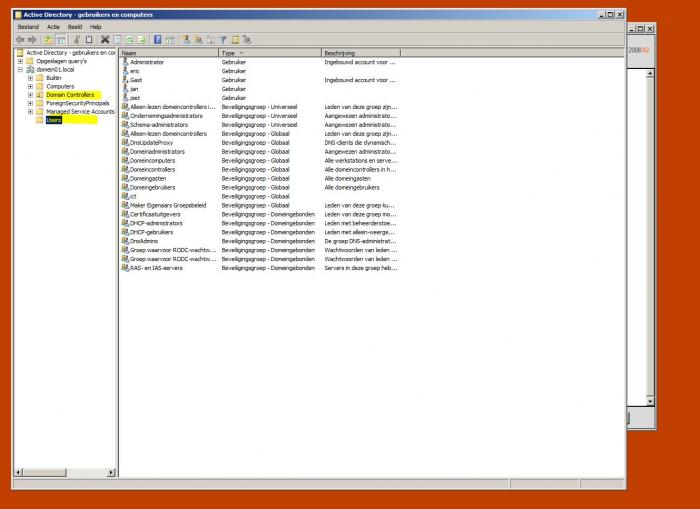This screenshot has height=509, width=700.
Task: Toggle the console tree pane icon
Action: (x=61, y=40)
